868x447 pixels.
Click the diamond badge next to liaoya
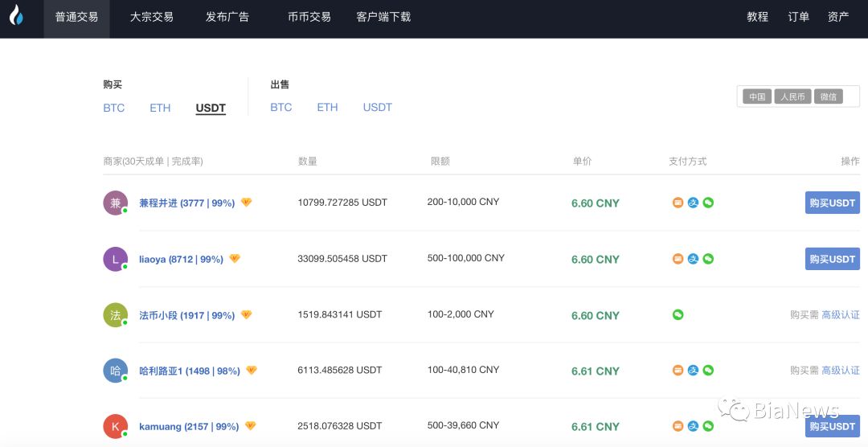235,259
